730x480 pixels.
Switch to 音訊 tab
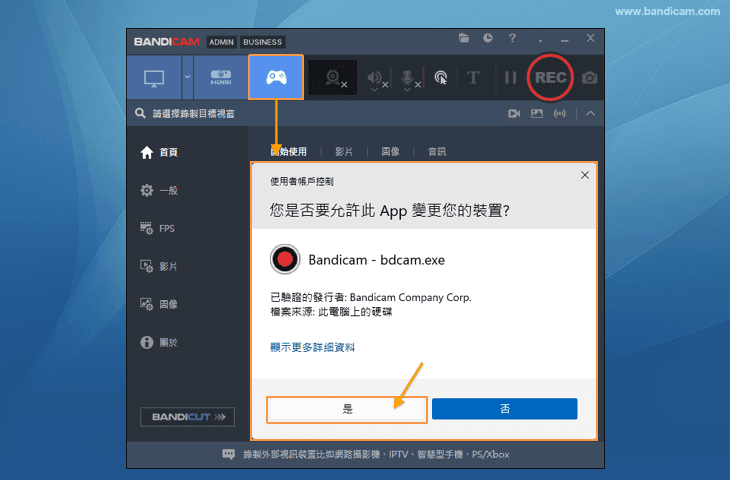pyautogui.click(x=437, y=152)
